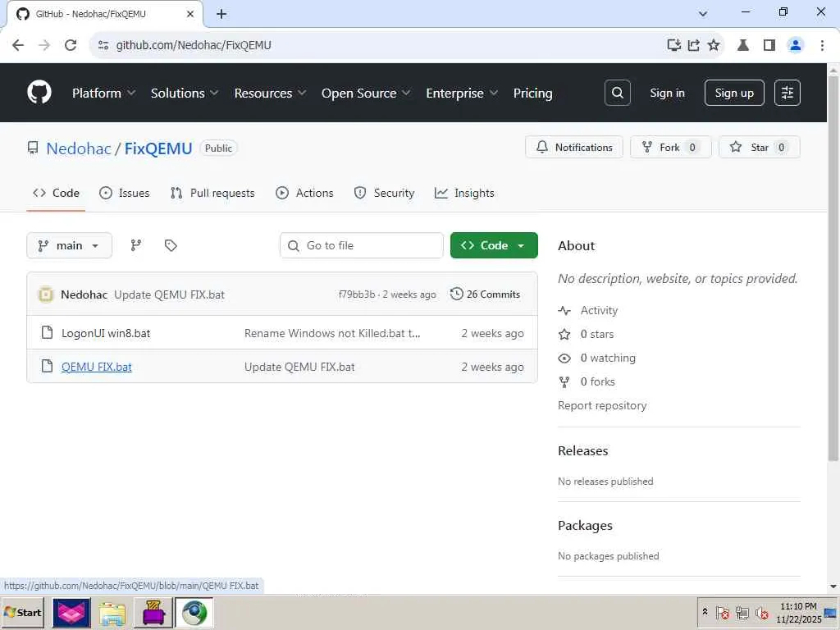Switch to the Code tab

point(57,193)
